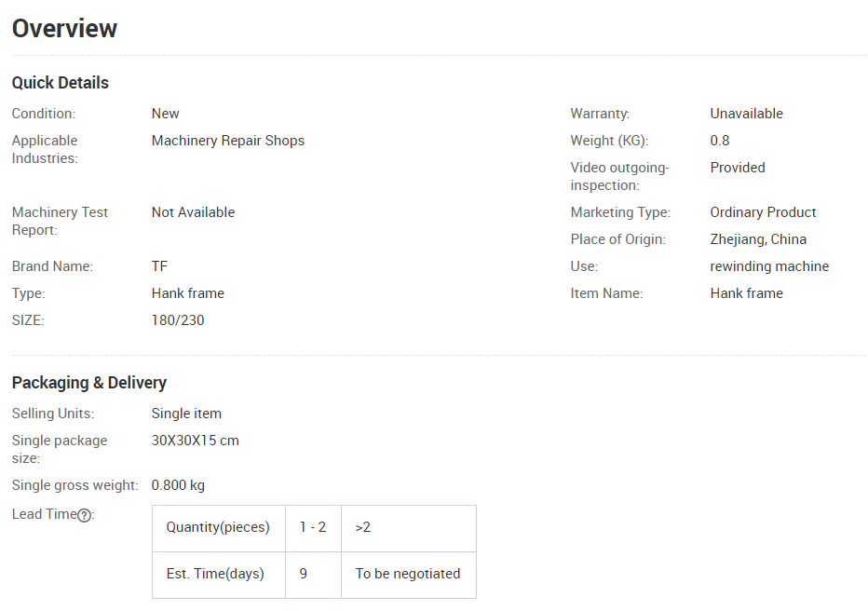The width and height of the screenshot is (868, 611).
Task: Click the Est. Time(days) row label
Action: (x=219, y=575)
